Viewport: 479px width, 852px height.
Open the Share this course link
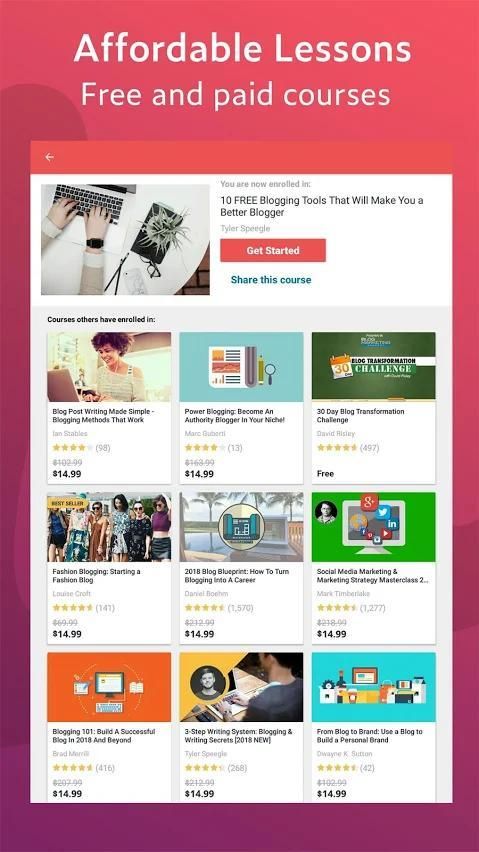pyautogui.click(x=271, y=280)
